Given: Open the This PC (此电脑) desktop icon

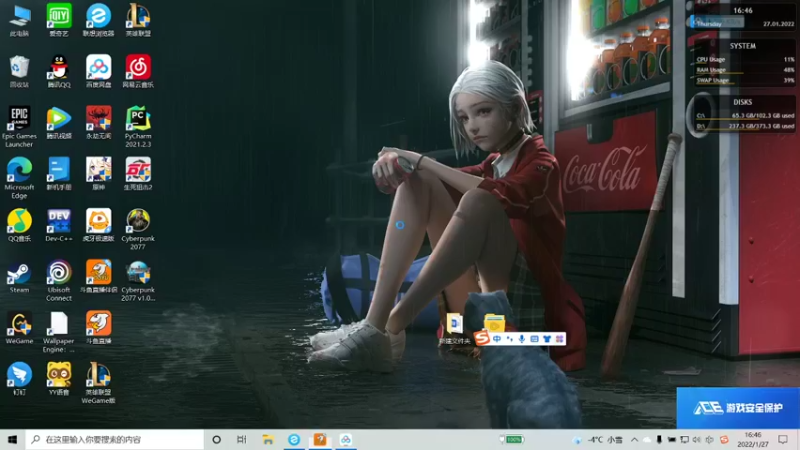Looking at the screenshot, I should tap(19, 20).
